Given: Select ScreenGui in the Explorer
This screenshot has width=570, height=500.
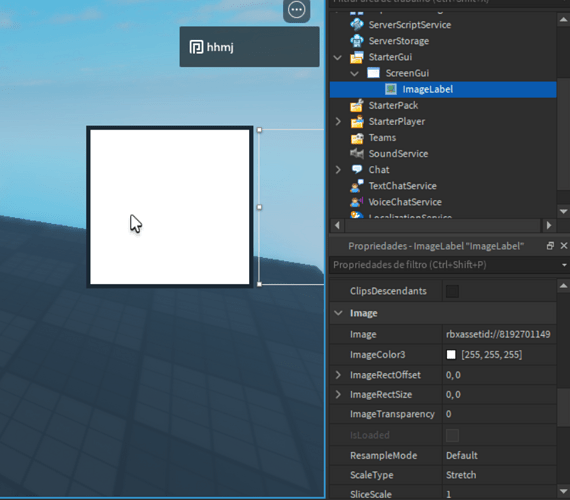Looking at the screenshot, I should (x=407, y=73).
